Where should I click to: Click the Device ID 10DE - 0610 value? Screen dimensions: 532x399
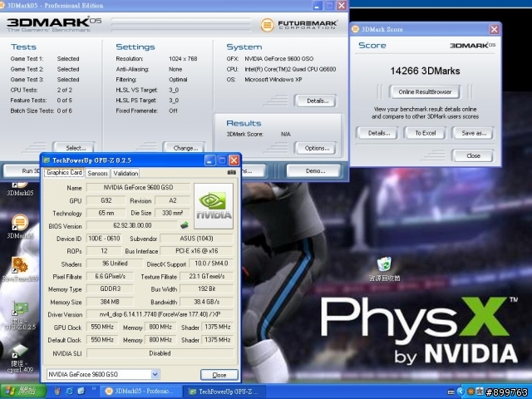(104, 239)
